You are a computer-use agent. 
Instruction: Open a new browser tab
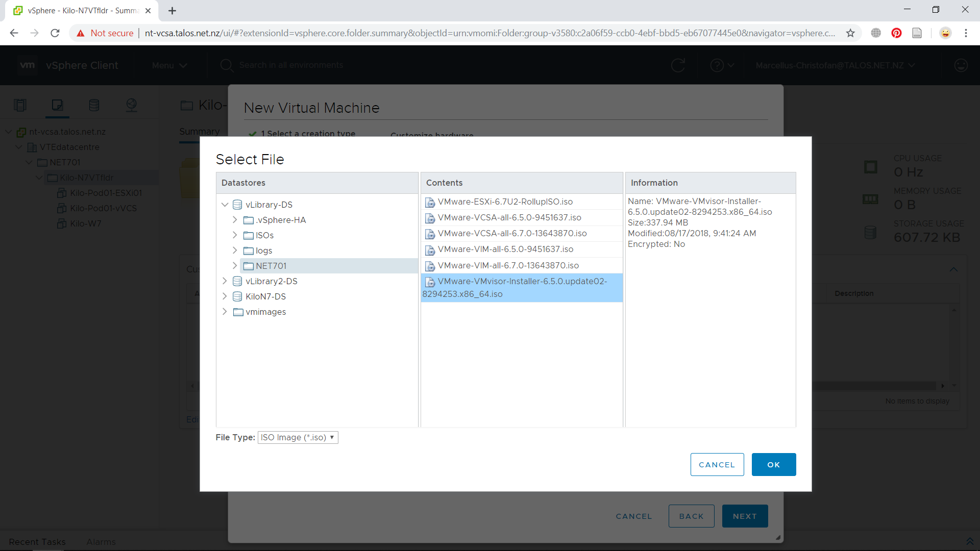(173, 11)
